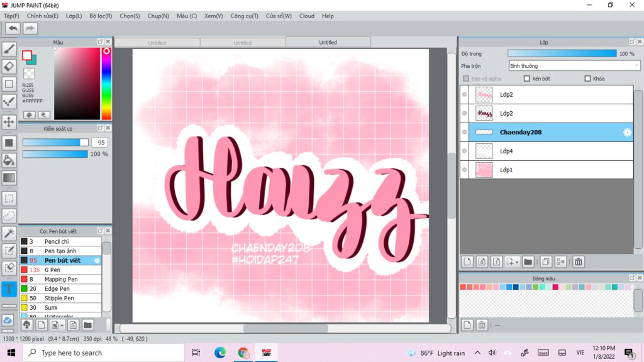
Task: Click the brush size value field 95
Action: click(100, 143)
